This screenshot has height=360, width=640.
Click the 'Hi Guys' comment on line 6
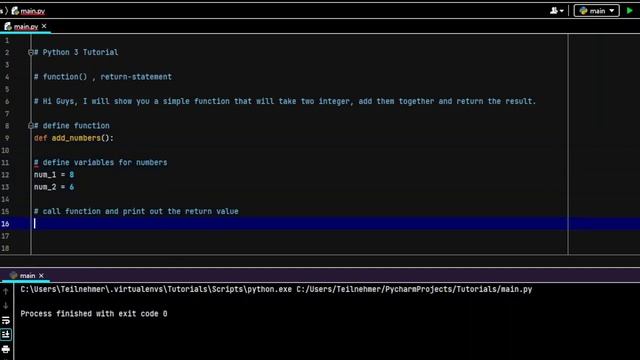click(285, 101)
